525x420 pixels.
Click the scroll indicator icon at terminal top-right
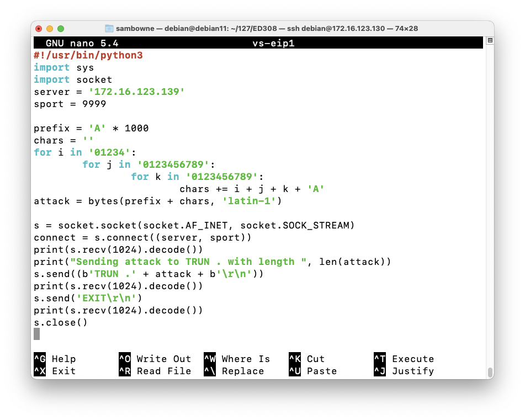click(x=490, y=40)
